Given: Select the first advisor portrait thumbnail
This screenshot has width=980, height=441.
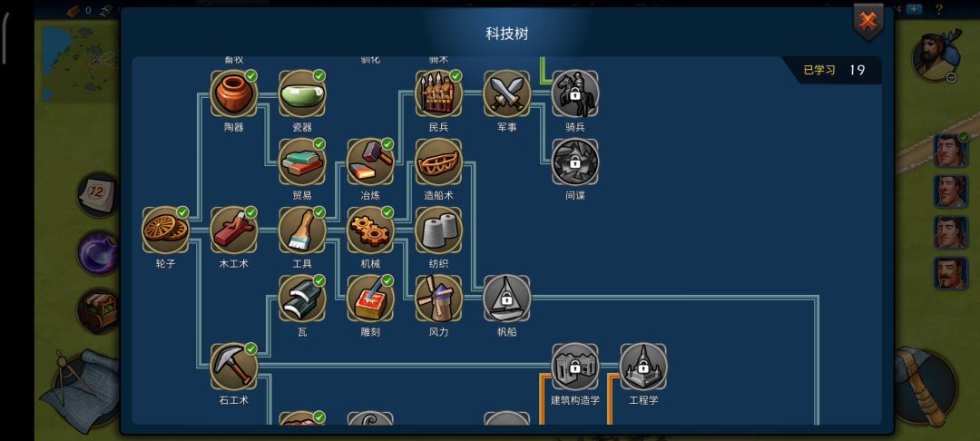Looking at the screenshot, I should (951, 151).
